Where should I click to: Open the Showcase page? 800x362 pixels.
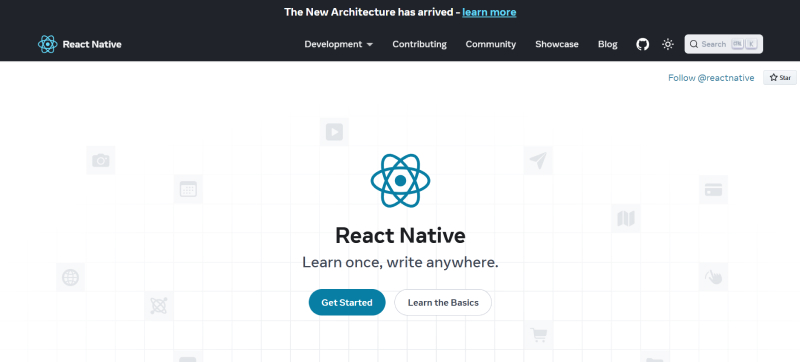557,44
